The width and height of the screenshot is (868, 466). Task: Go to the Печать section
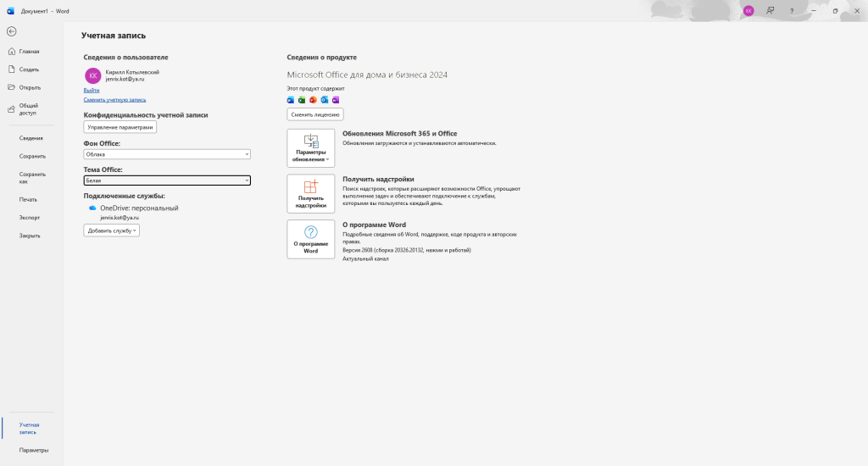coord(28,199)
